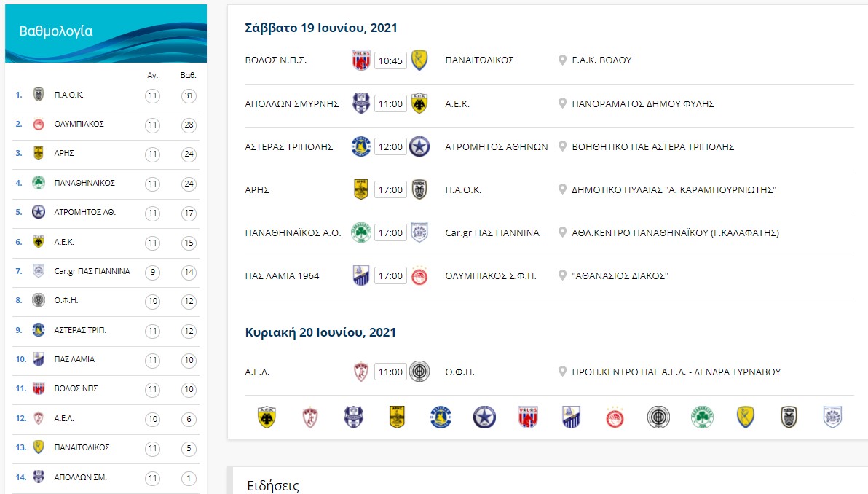
Task: Choose the Volos logo in the bottom team row
Action: [x=528, y=417]
